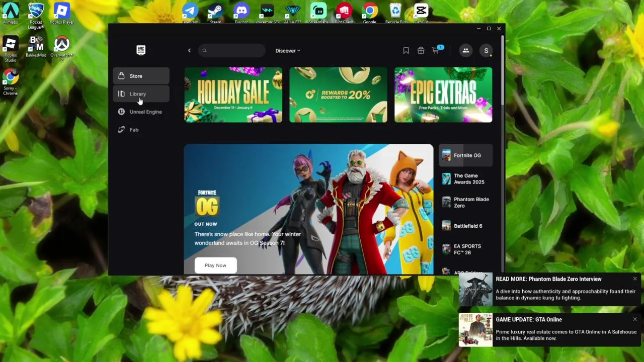Open the Aimlabs desktop shortcut
644x362 pixels.
11,13
